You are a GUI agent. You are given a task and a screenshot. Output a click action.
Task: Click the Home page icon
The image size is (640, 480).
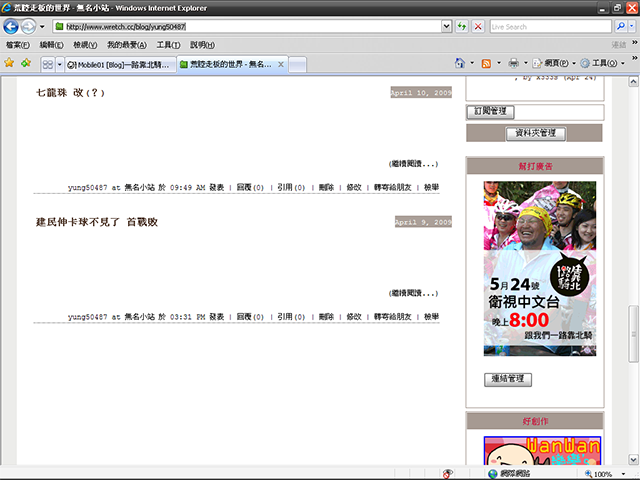(460, 63)
